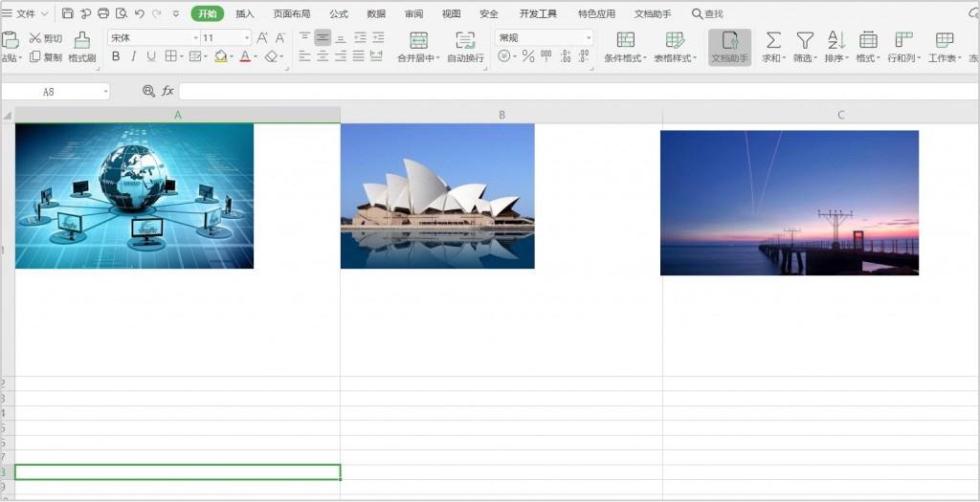Click the 合并居中 merge and center icon
This screenshot has width=980, height=502.
coord(419,40)
